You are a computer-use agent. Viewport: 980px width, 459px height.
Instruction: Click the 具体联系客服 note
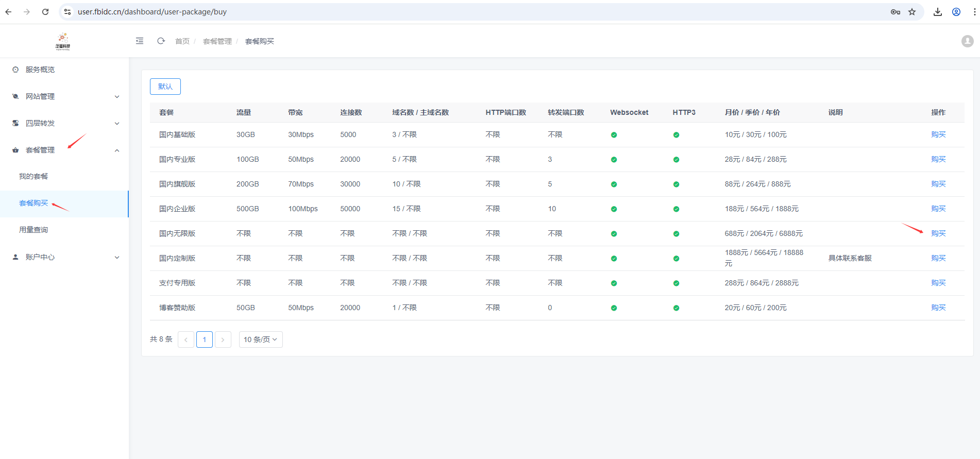[x=850, y=258]
